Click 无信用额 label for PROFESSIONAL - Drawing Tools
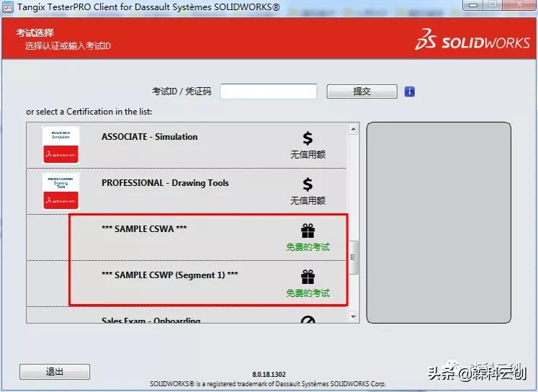 click(x=308, y=200)
